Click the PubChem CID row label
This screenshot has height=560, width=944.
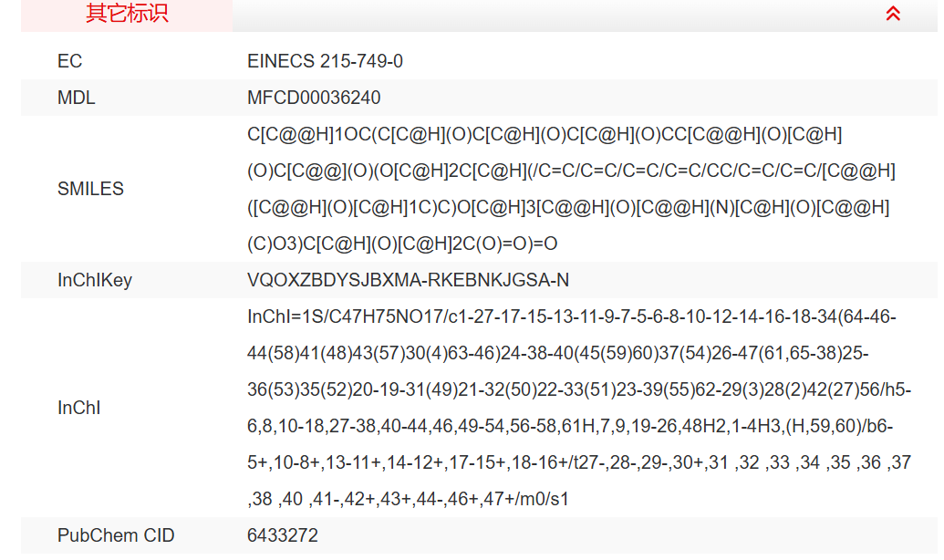[116, 535]
